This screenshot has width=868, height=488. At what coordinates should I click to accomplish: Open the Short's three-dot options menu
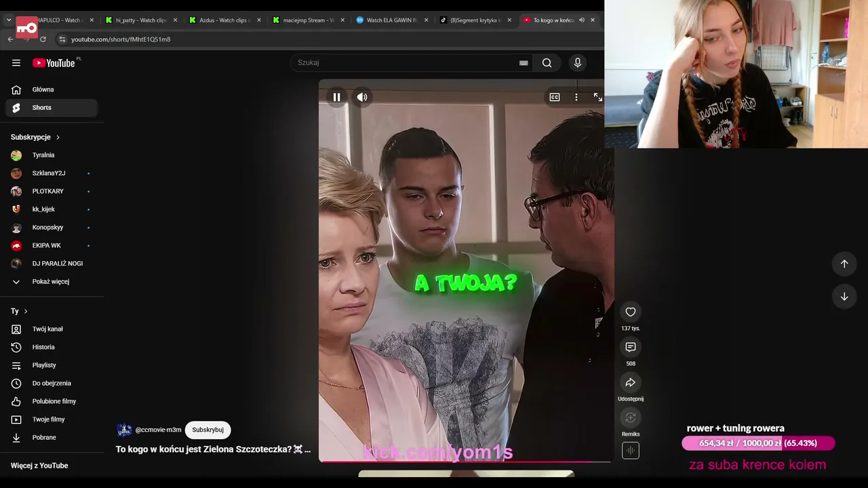(576, 97)
